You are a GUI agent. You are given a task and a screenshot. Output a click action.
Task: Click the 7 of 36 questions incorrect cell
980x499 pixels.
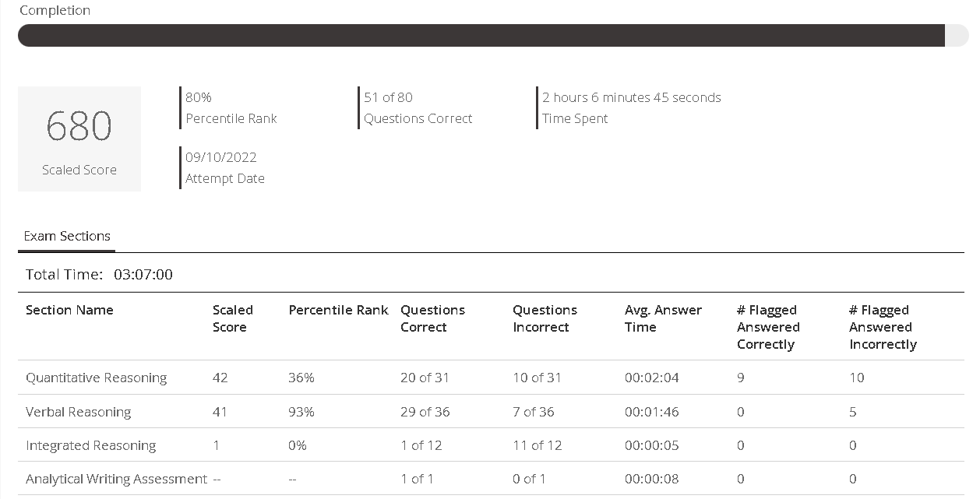click(x=534, y=412)
